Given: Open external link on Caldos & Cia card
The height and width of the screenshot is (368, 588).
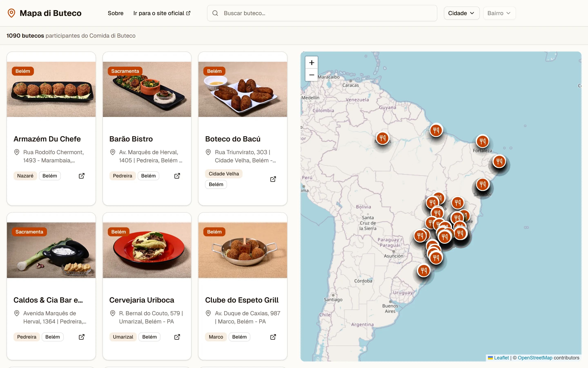Looking at the screenshot, I should (82, 337).
